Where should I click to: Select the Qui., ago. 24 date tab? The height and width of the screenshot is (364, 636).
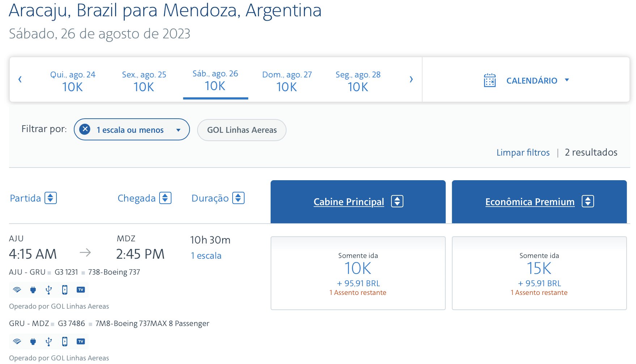pos(73,81)
